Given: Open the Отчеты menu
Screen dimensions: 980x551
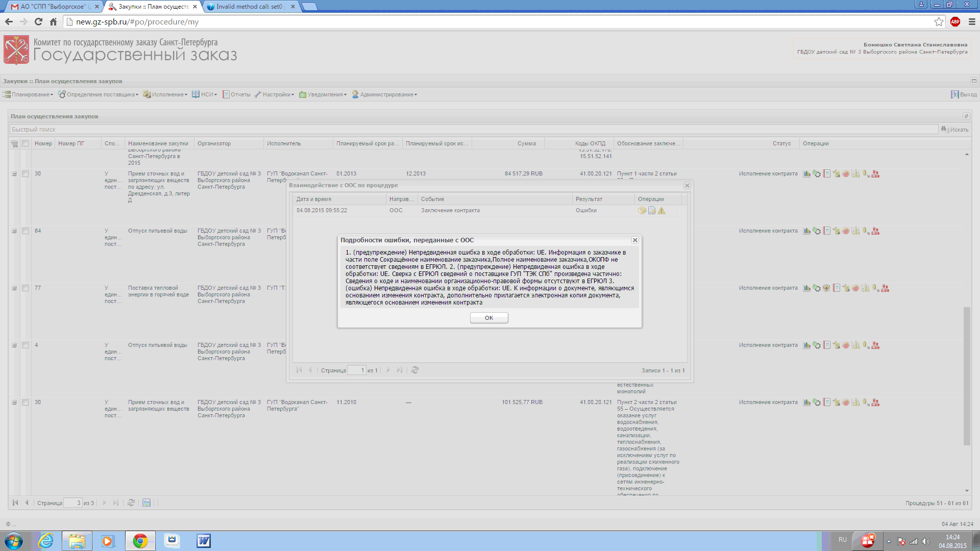Looking at the screenshot, I should click(236, 94).
